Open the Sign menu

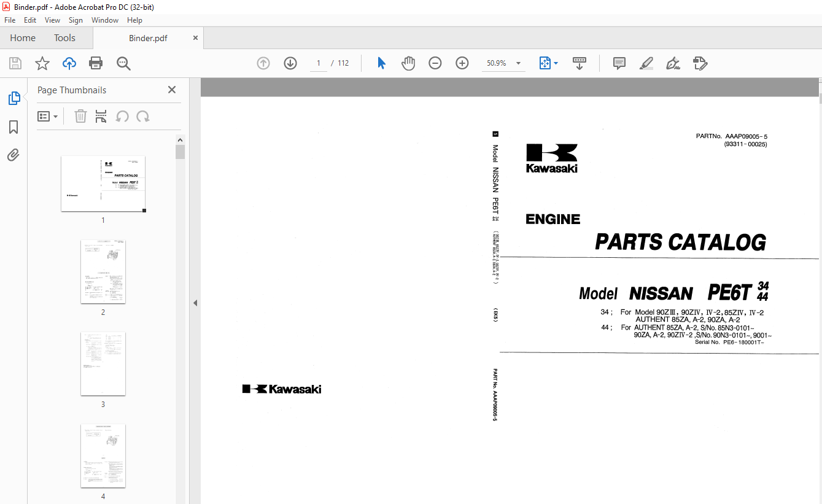(76, 20)
